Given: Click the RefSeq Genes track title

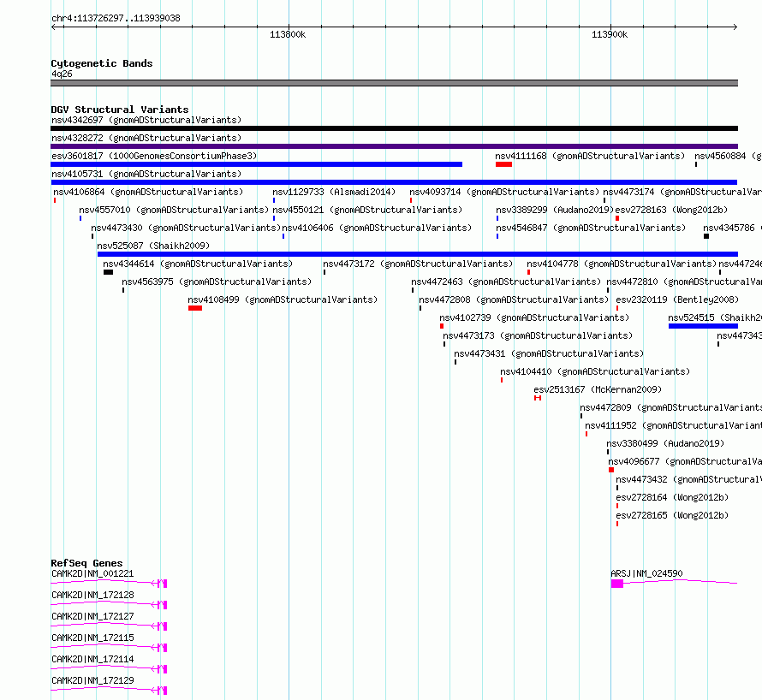Looking at the screenshot, I should (86, 563).
